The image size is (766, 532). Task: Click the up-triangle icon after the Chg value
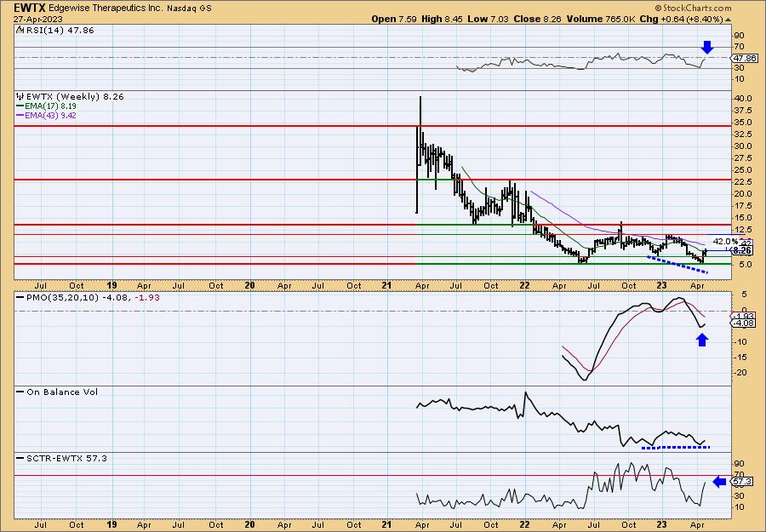(x=728, y=19)
